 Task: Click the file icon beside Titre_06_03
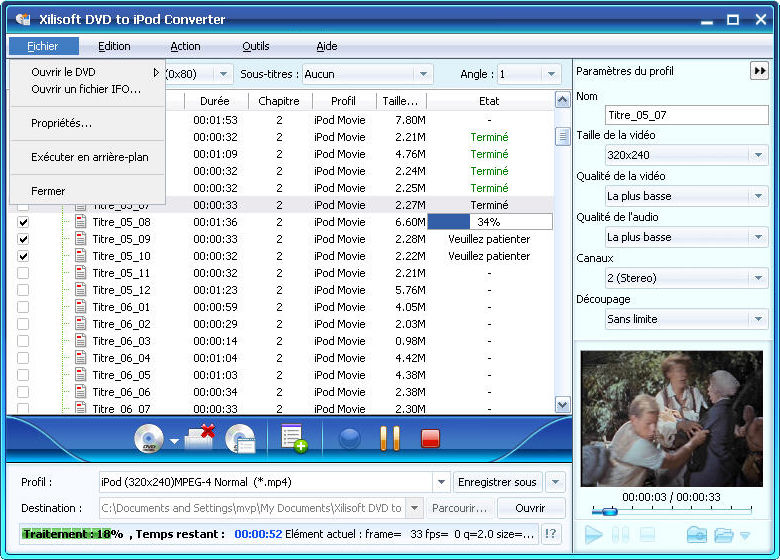click(x=80, y=341)
